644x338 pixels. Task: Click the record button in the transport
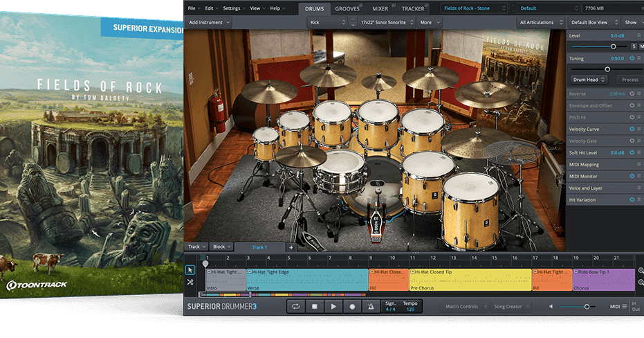352,306
